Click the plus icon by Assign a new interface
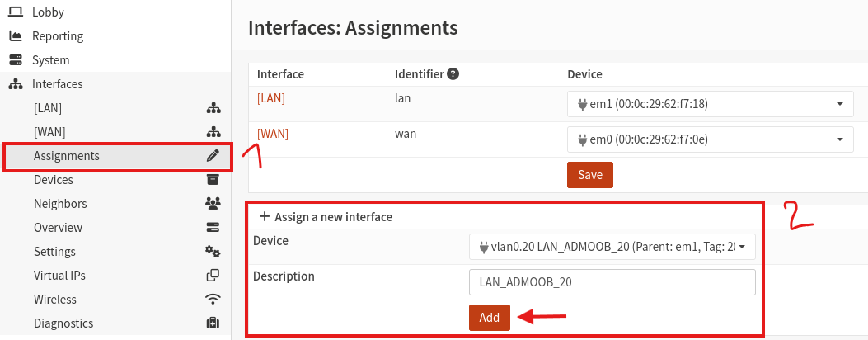 click(264, 217)
